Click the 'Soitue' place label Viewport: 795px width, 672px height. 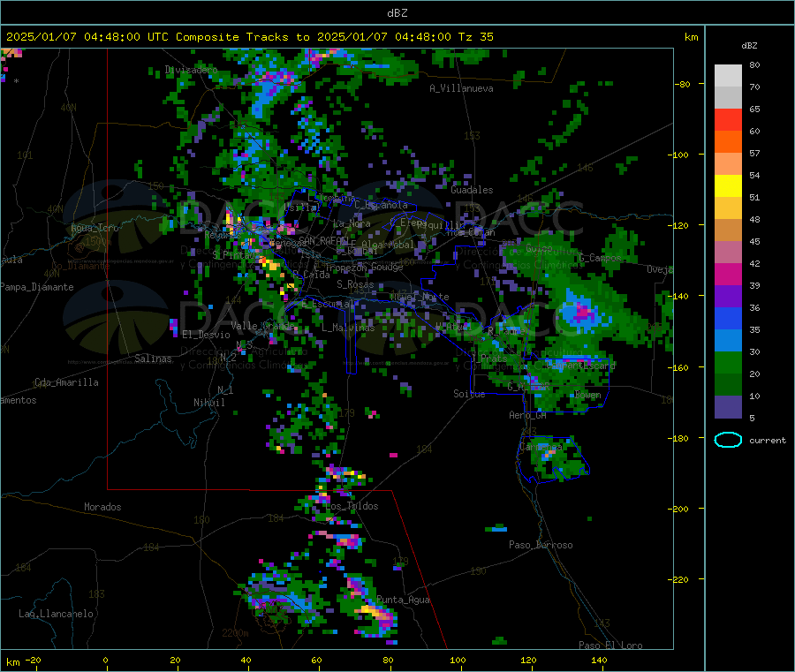469,394
